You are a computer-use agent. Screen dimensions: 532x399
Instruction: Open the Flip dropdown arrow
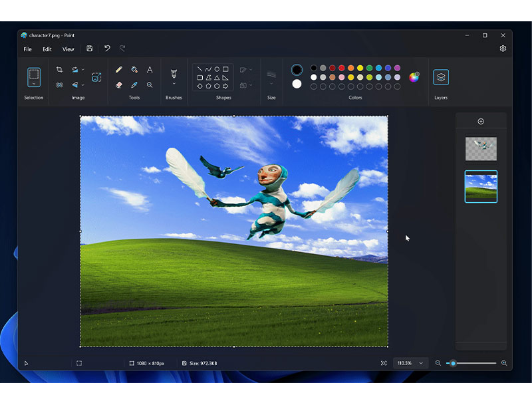82,85
